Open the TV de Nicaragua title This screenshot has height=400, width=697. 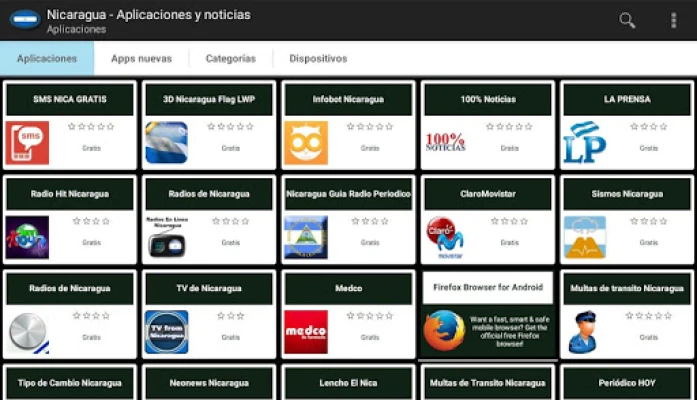pyautogui.click(x=209, y=288)
